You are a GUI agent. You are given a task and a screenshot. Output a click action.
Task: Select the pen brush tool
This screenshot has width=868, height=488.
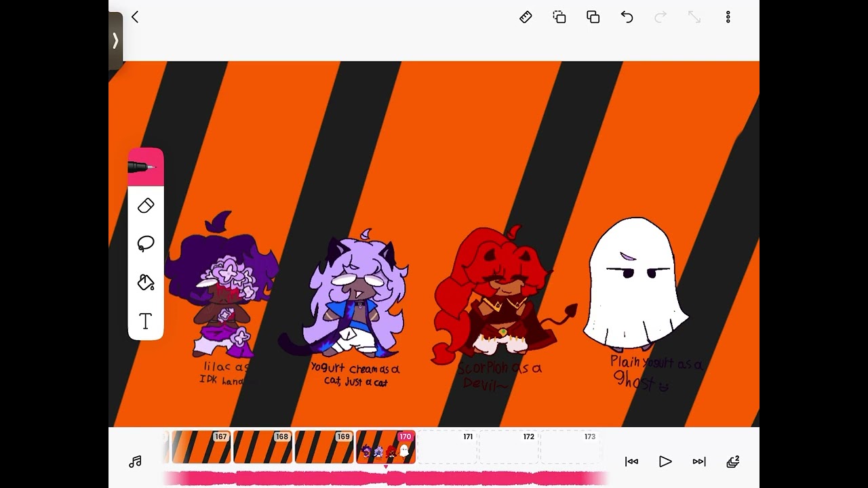[146, 167]
